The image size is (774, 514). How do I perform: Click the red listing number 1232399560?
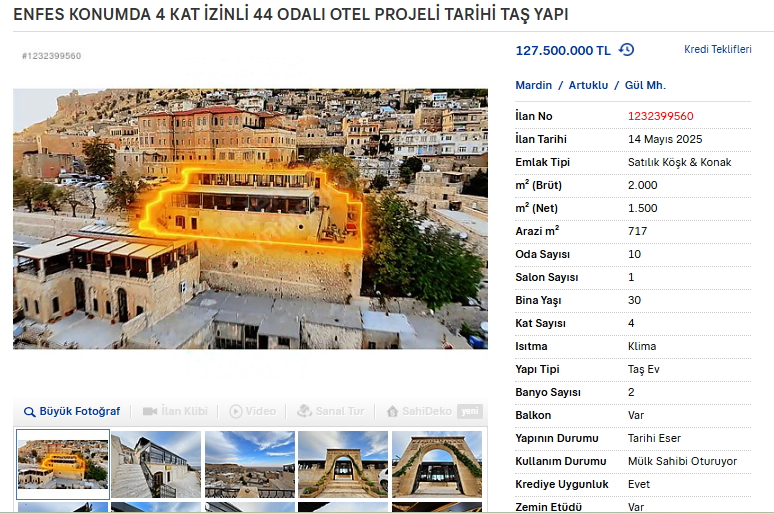click(660, 117)
